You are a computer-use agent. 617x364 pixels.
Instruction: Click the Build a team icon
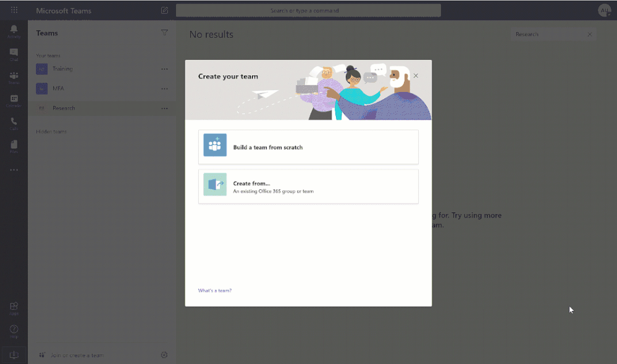[x=215, y=145]
